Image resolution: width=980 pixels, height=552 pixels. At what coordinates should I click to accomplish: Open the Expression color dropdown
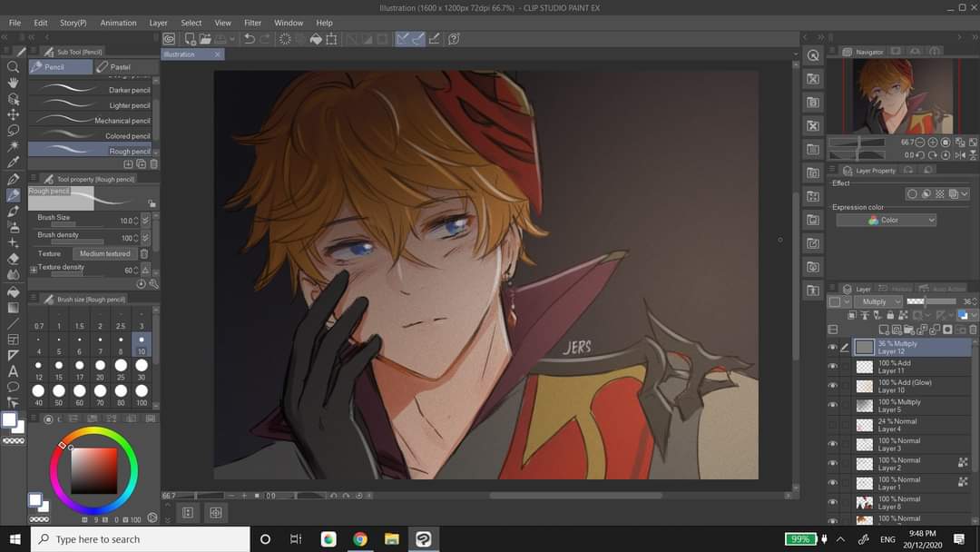pos(886,220)
